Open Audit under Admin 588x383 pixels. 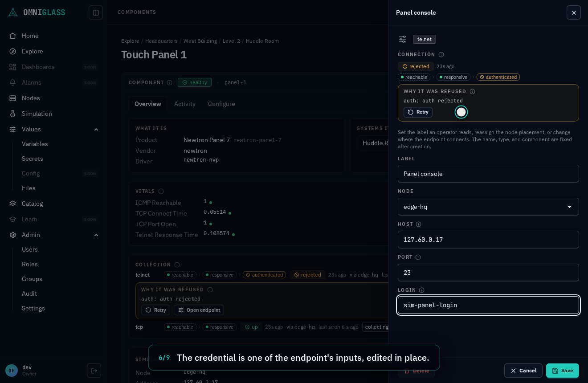tap(29, 293)
